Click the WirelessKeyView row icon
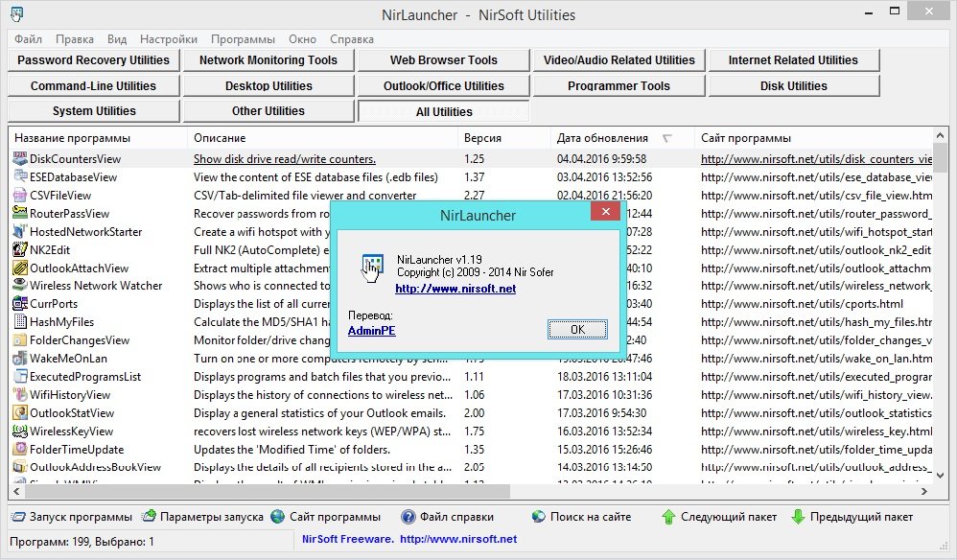 [x=19, y=432]
